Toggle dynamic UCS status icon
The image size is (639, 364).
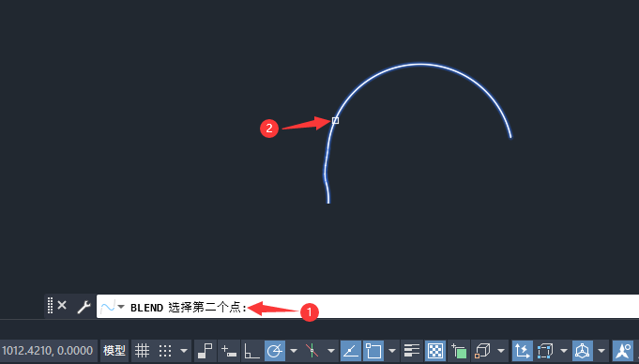(522, 351)
